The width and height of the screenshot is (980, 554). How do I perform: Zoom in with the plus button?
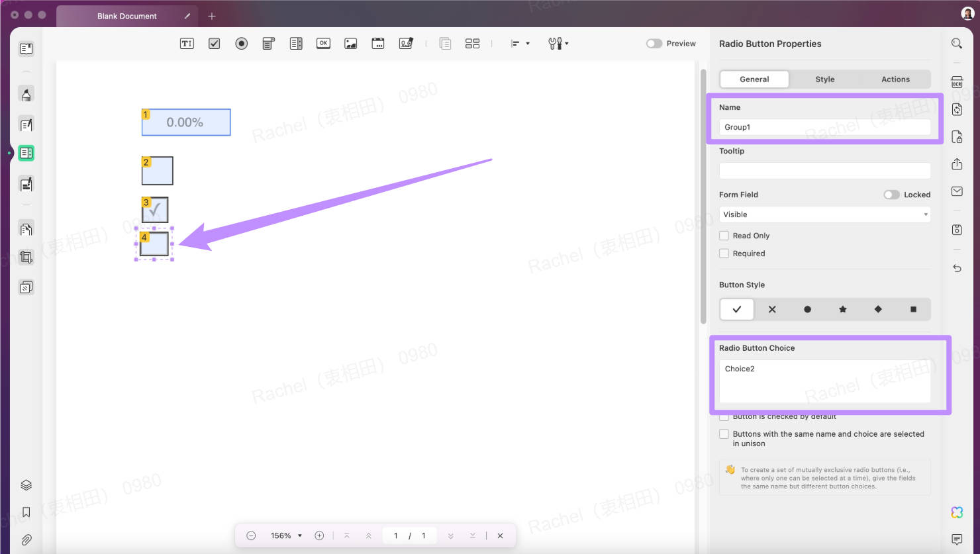pos(319,535)
